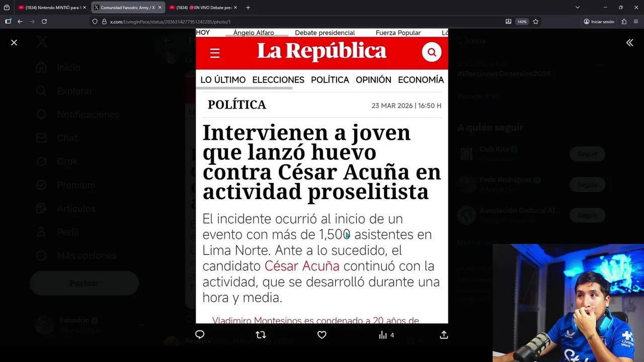Image resolution: width=644 pixels, height=362 pixels.
Task: Open Firefox View icon at tab strip start
Action: coord(7,8)
